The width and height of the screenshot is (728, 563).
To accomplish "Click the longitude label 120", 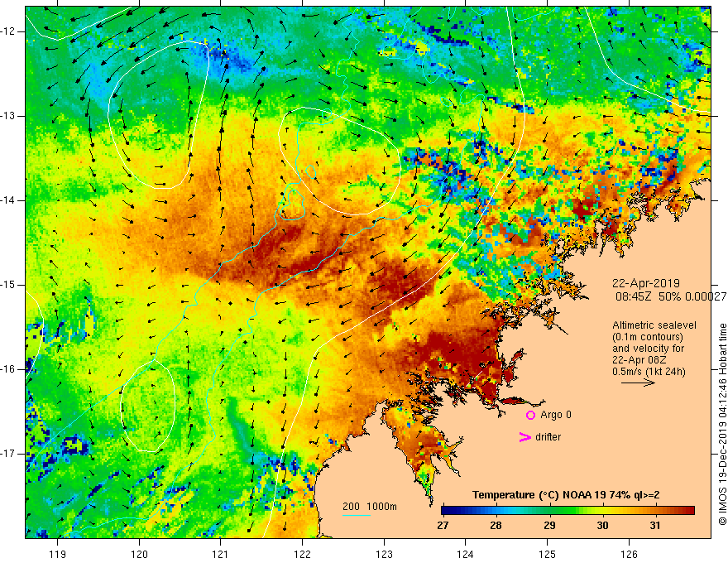I will point(139,554).
